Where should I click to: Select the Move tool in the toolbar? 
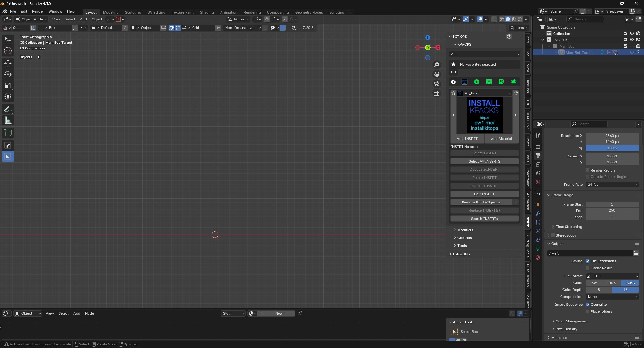pos(8,63)
